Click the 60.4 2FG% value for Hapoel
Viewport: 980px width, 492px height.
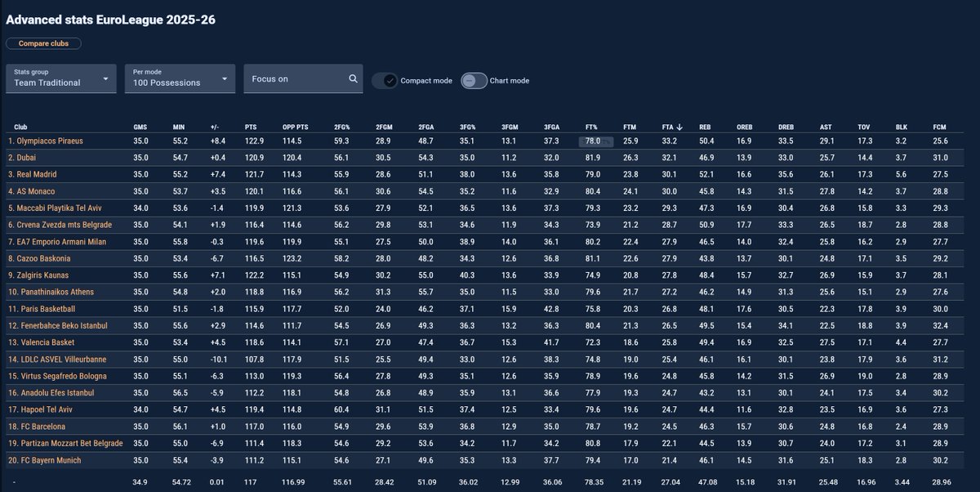click(342, 410)
